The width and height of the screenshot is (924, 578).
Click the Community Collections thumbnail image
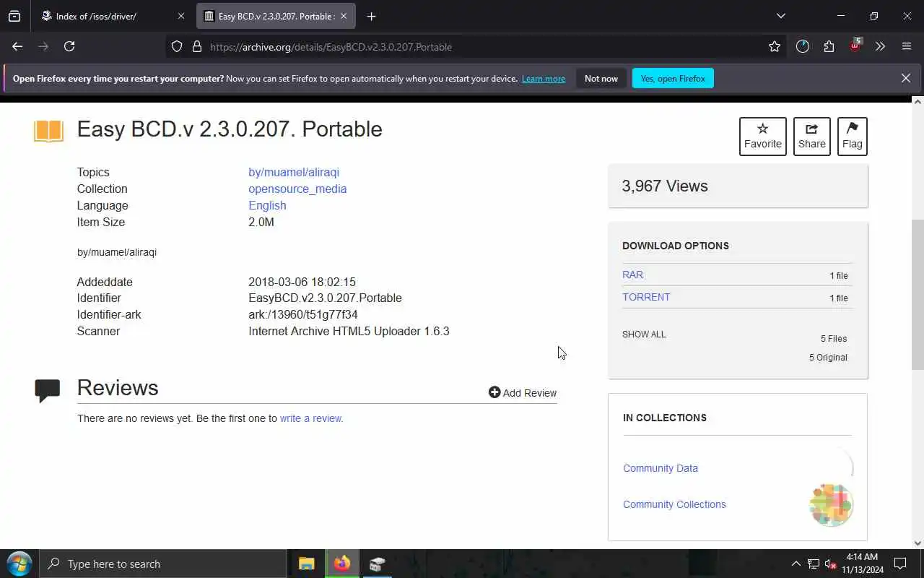coord(831,505)
